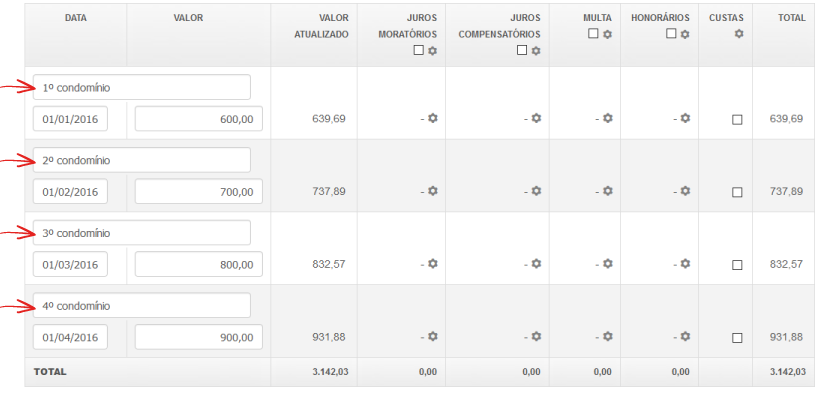Open the Custas column gear icon
The height and width of the screenshot is (393, 819).
739,34
